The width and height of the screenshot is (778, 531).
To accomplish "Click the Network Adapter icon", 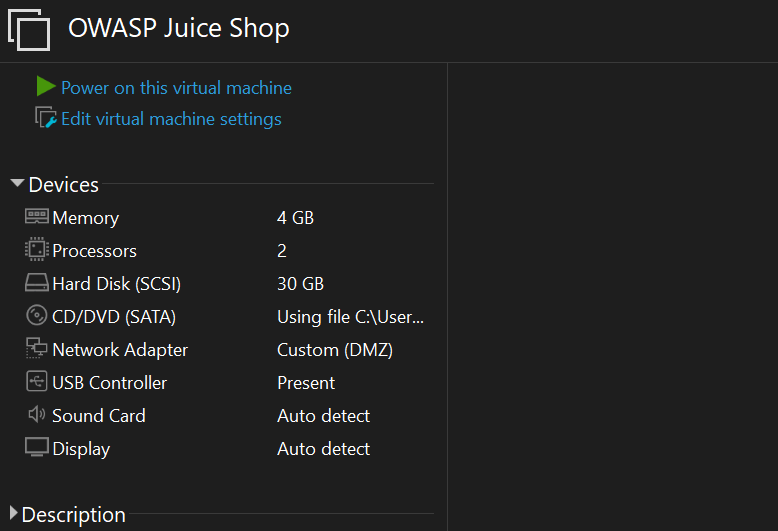I will point(37,349).
